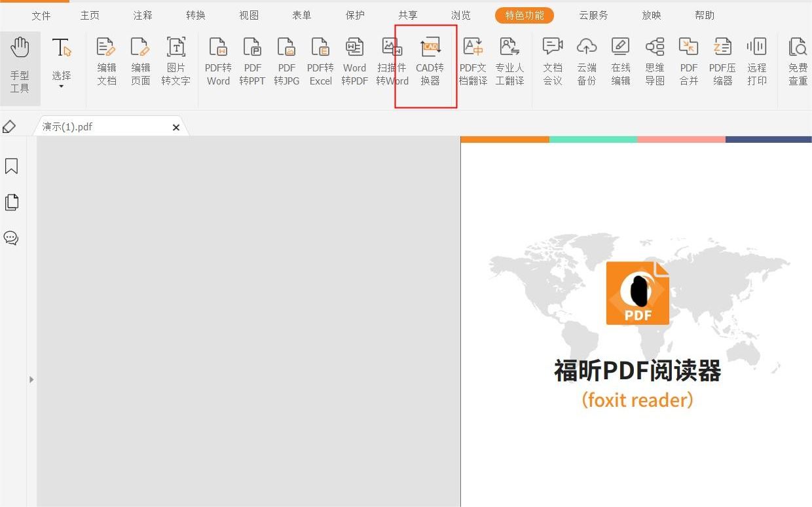Convert PDF to Word (PDF转Word)
The width and height of the screenshot is (812, 507).
[x=218, y=62]
